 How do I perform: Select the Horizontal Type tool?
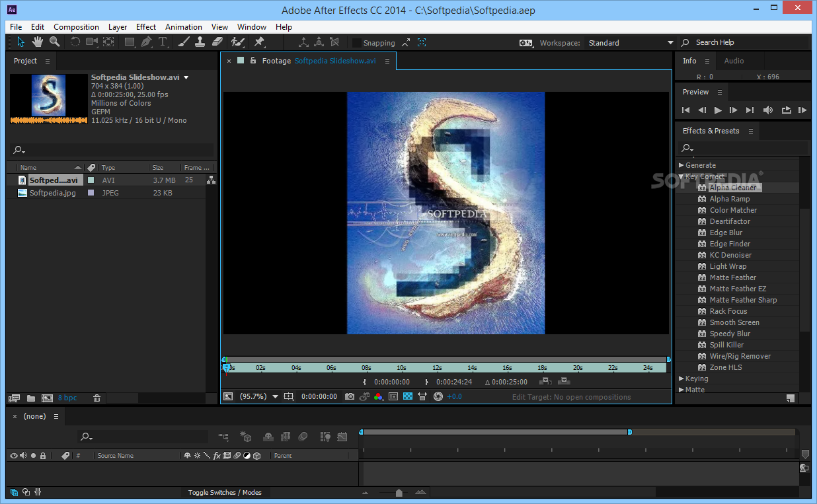(163, 42)
